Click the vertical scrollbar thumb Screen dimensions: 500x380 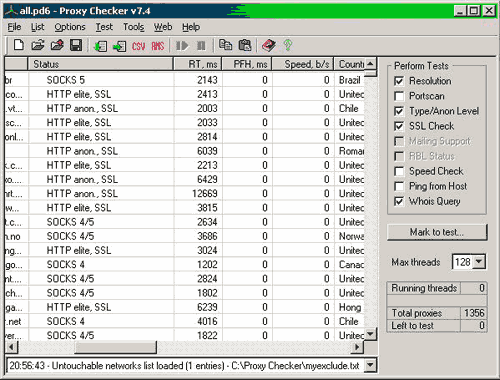370,74
